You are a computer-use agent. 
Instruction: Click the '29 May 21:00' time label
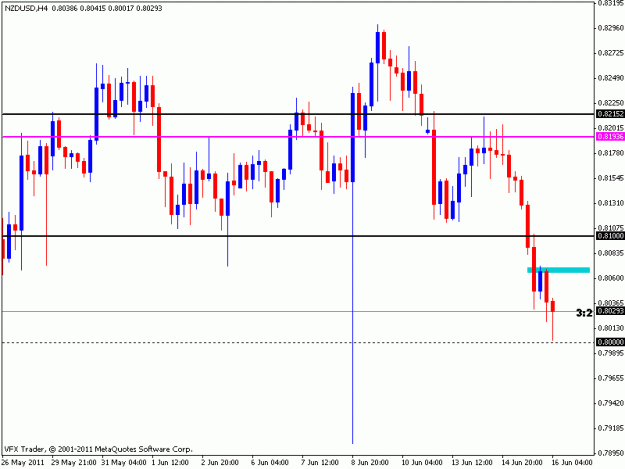74,462
